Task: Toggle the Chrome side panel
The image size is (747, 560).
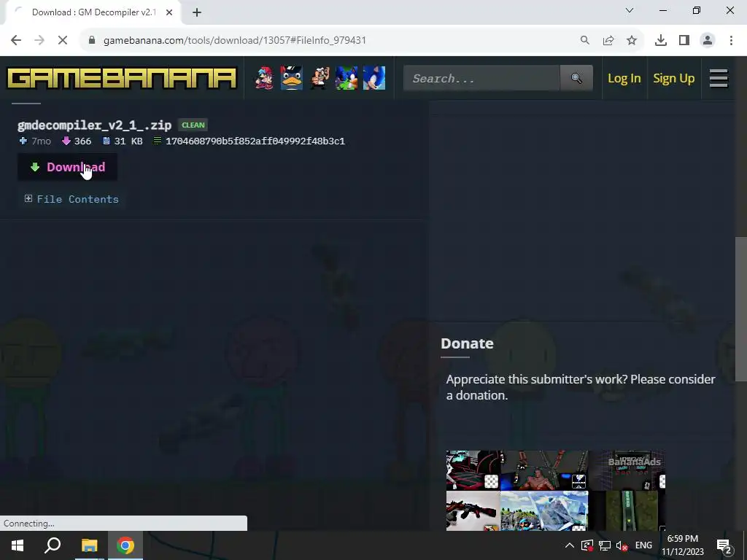Action: [x=684, y=41]
